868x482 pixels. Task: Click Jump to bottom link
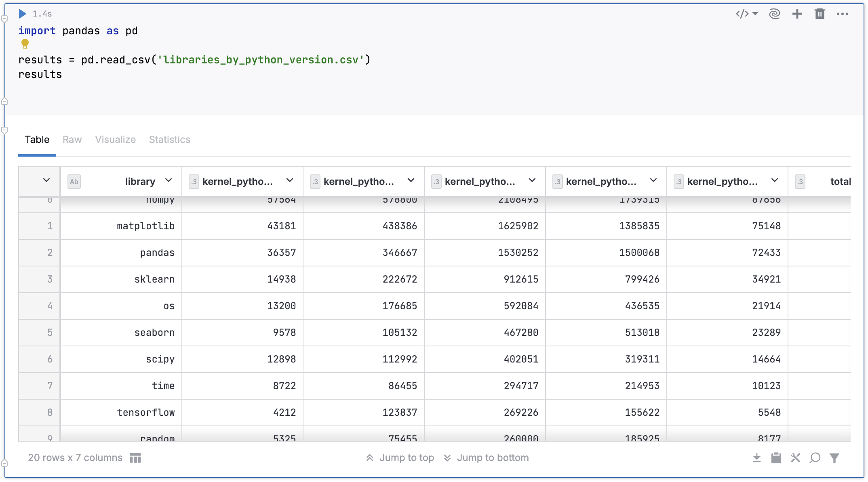487,458
